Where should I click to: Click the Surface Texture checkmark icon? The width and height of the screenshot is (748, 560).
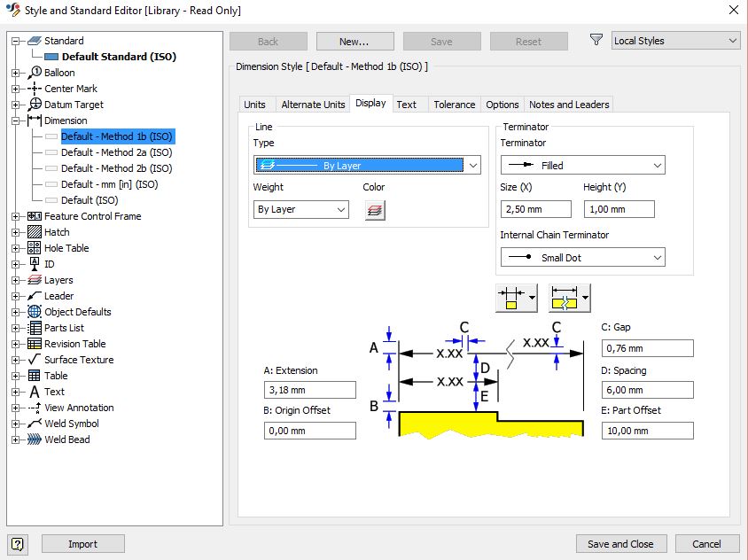pyautogui.click(x=35, y=360)
